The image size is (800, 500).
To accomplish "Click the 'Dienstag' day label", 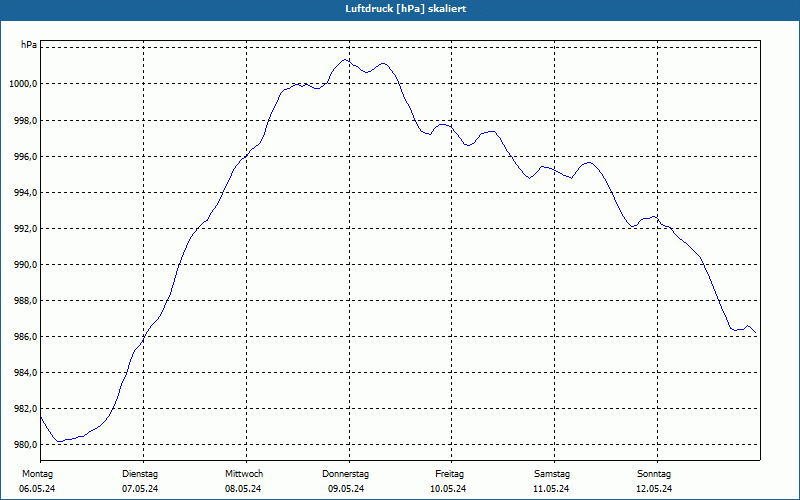I will coord(140,474).
